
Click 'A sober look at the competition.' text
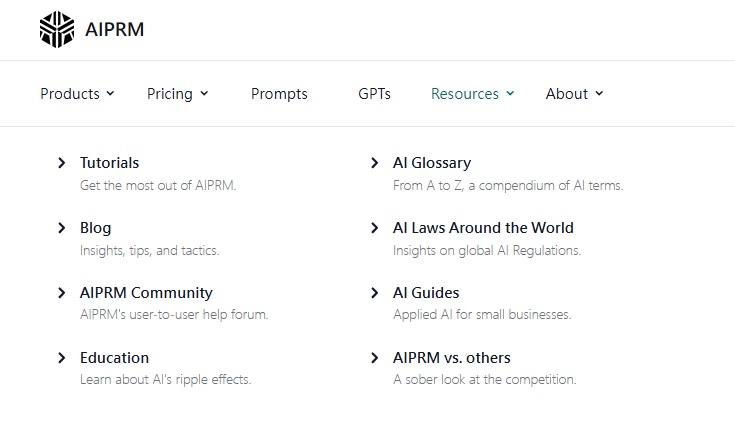pyautogui.click(x=485, y=379)
